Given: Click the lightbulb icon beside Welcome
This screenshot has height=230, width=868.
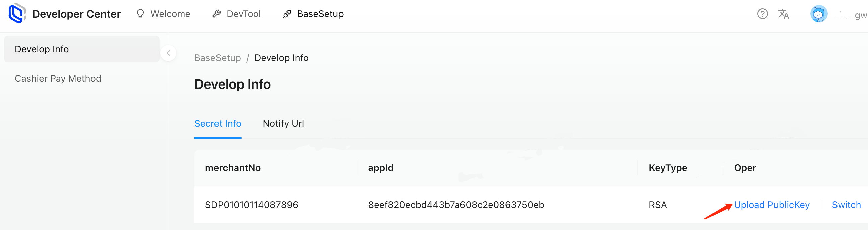Looking at the screenshot, I should click(x=140, y=14).
